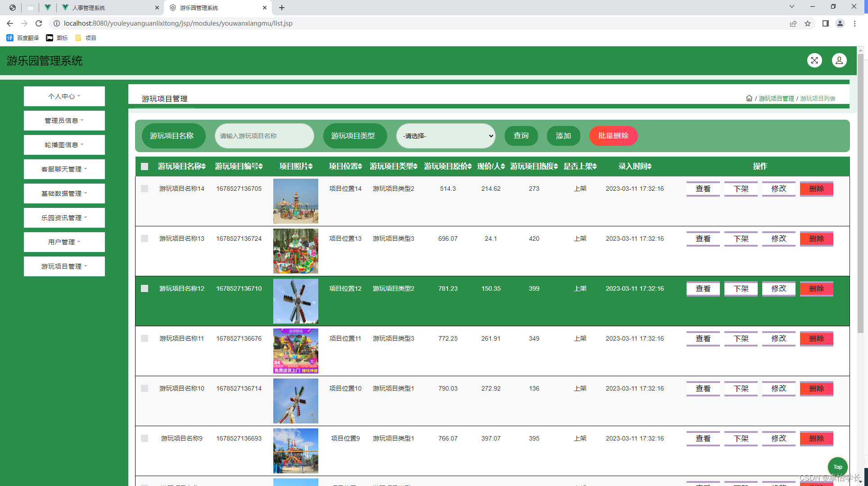Viewport: 868px width, 486px height.
Task: Open the 乐园资讯管理 sidebar menu
Action: [64, 218]
